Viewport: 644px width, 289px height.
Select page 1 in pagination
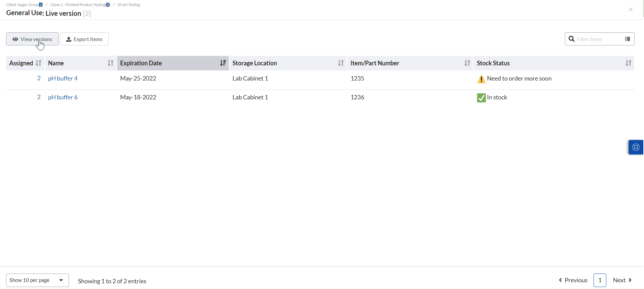[600, 280]
